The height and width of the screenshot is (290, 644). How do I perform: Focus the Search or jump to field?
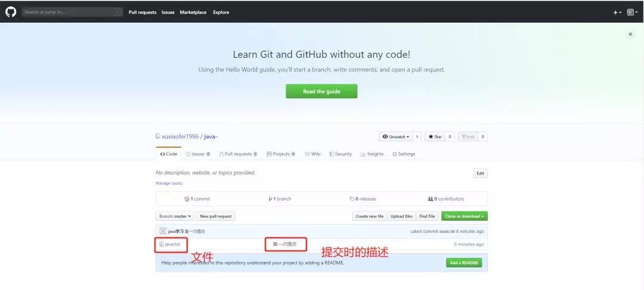point(72,12)
